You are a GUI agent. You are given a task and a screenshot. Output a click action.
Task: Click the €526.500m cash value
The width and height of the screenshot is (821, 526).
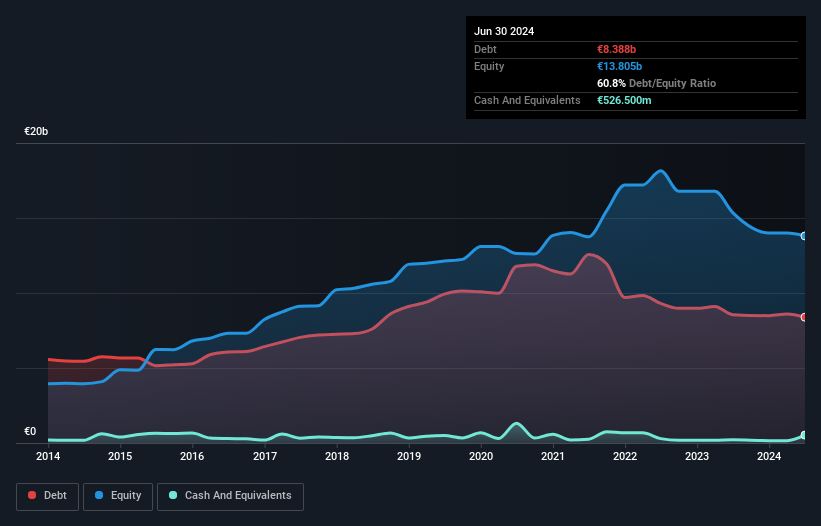click(x=624, y=100)
